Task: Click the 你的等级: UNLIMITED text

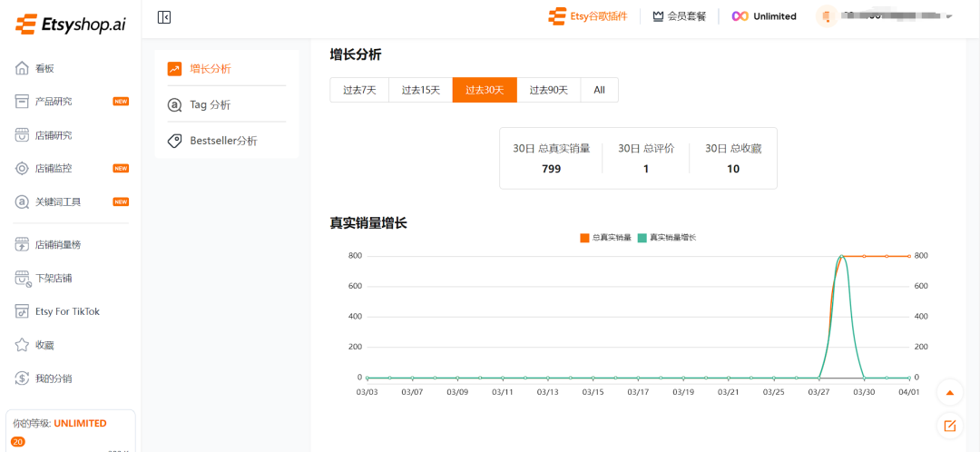Action: [59, 423]
